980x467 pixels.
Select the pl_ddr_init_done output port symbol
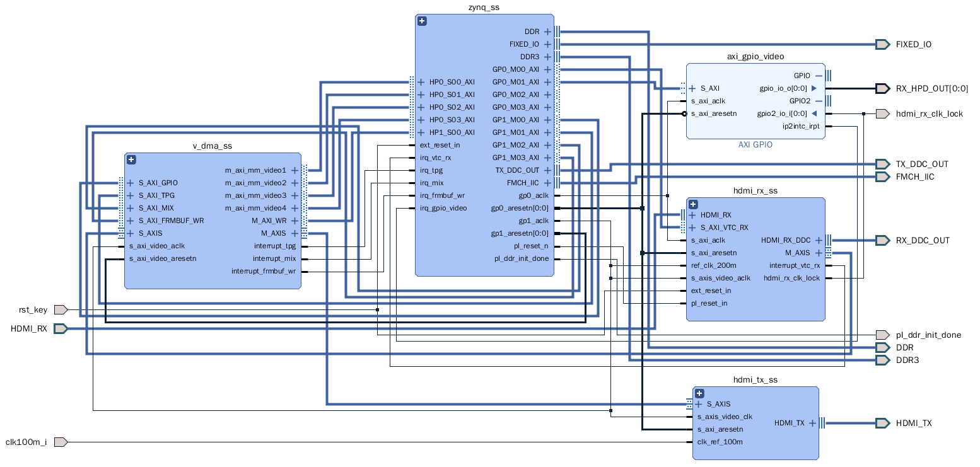tap(882, 335)
